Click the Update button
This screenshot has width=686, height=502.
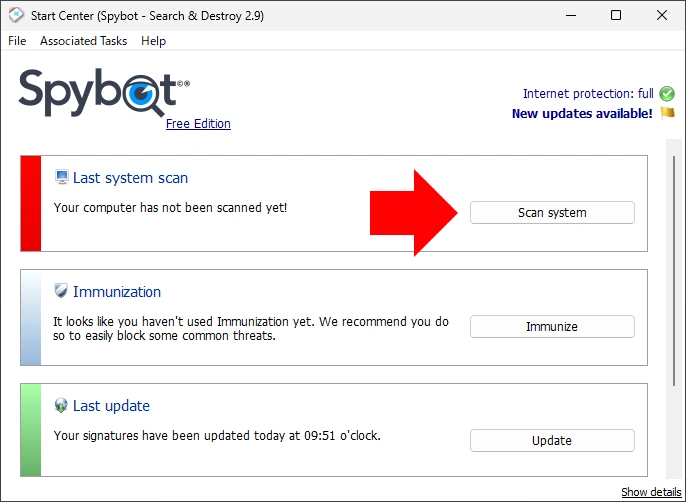pos(552,440)
